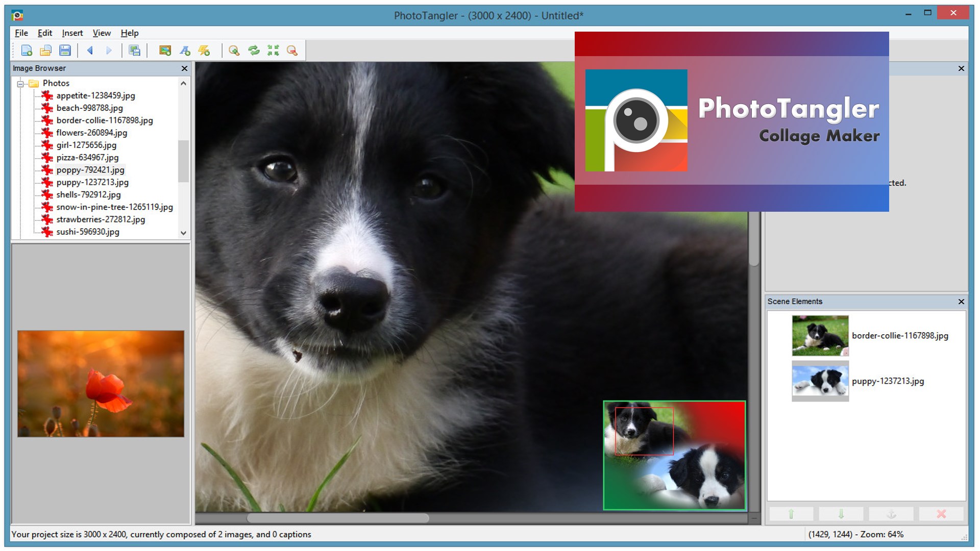Viewport: 980px width, 551px height.
Task: Click the New project toolbar icon
Action: coord(27,51)
